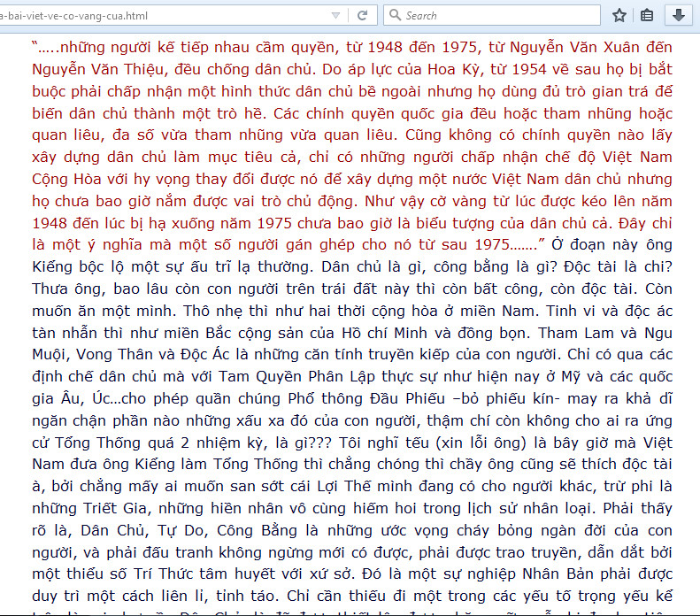Click the text "Nguyễn Văn Xuân"
Screen dimensions: 700x616
[575, 47]
